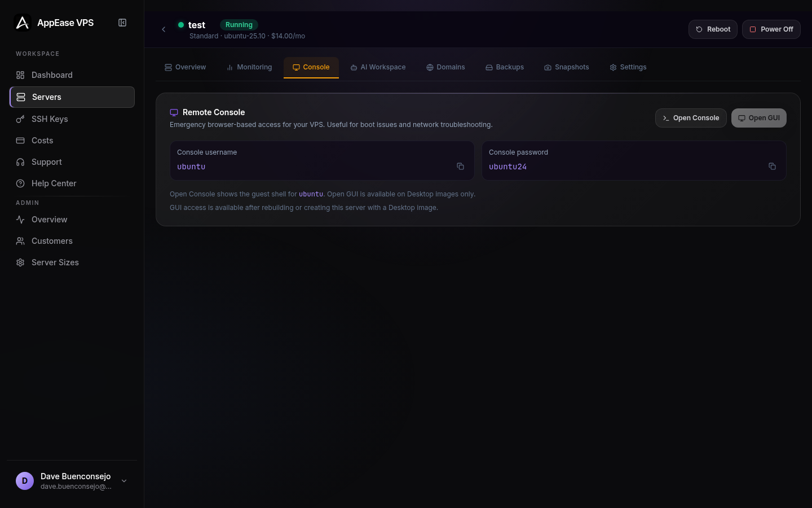
Task: Expand the Dave Buenconsejo account menu
Action: point(72,481)
